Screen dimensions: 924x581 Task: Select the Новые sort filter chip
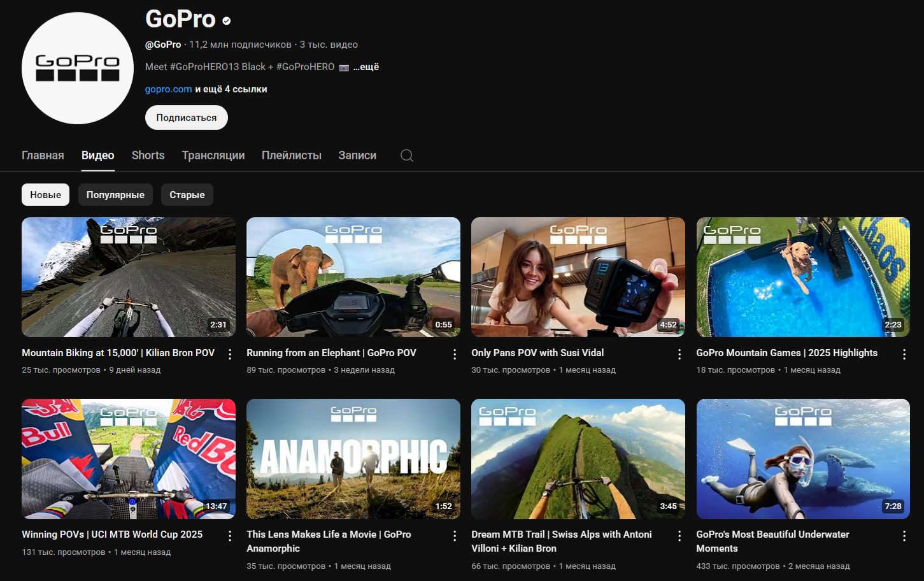pos(45,195)
